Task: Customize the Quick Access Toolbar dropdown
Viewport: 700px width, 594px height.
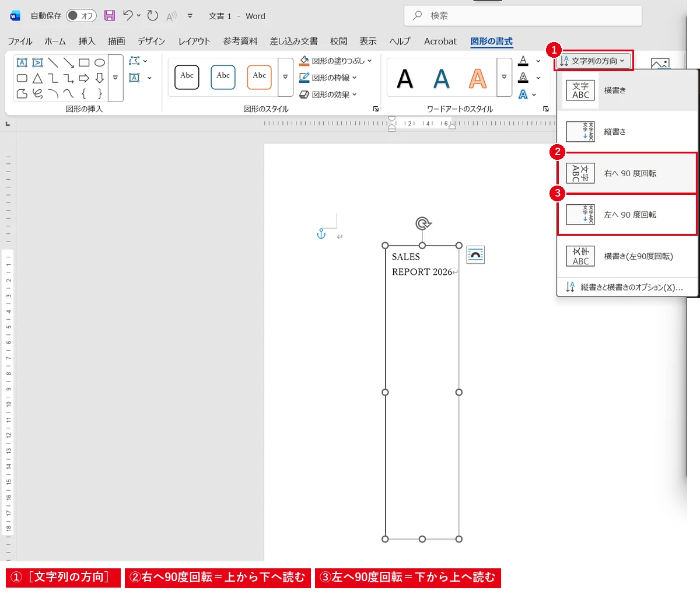Action: 190,16
